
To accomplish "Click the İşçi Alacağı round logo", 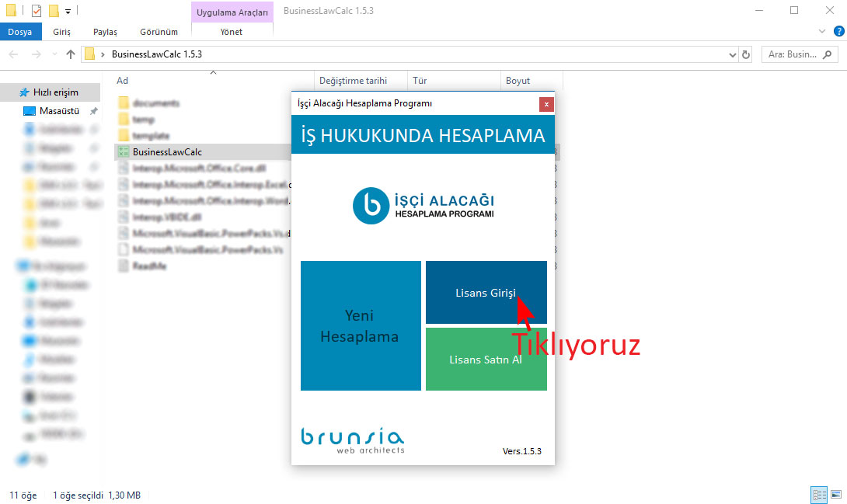I will pos(371,206).
